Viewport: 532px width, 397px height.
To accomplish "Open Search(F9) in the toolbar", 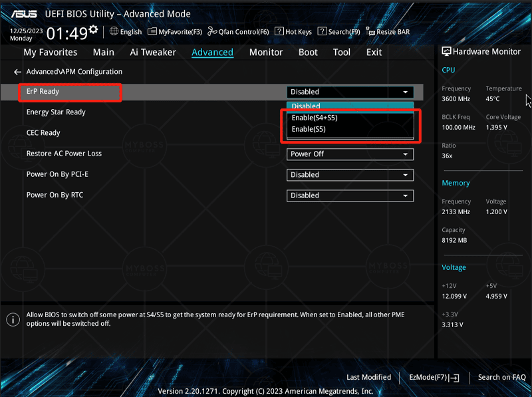I will click(x=338, y=32).
